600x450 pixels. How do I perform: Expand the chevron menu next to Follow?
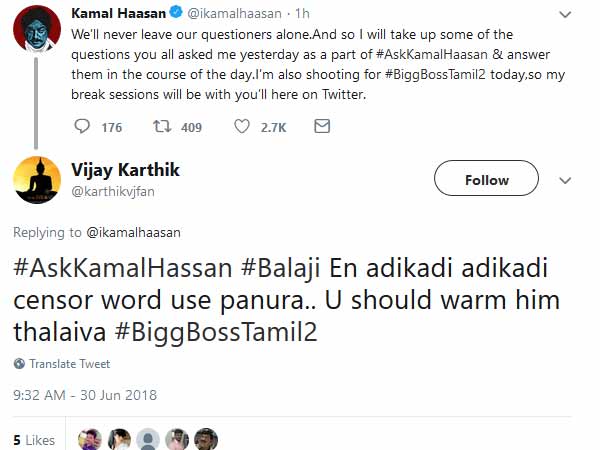pyautogui.click(x=564, y=180)
